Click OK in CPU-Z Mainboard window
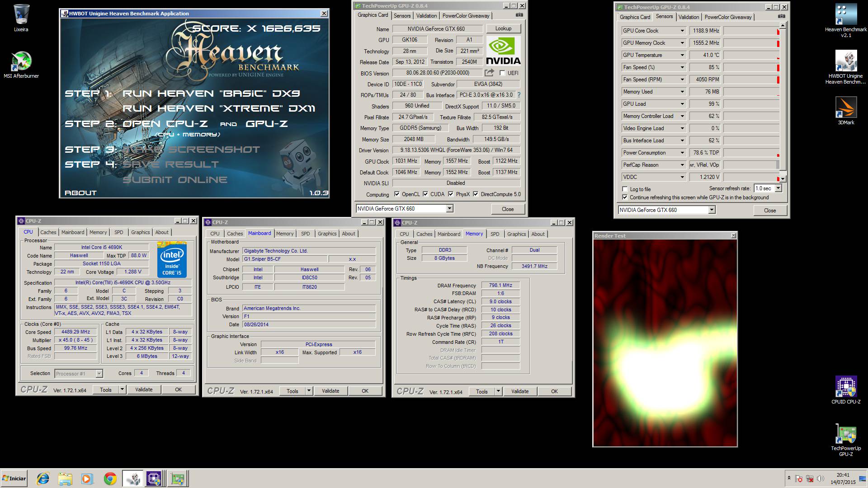Image resolution: width=868 pixels, height=488 pixels. [365, 391]
